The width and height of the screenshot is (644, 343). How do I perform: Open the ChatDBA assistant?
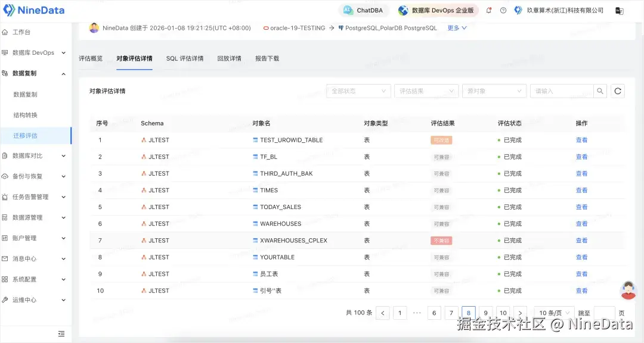(x=364, y=10)
